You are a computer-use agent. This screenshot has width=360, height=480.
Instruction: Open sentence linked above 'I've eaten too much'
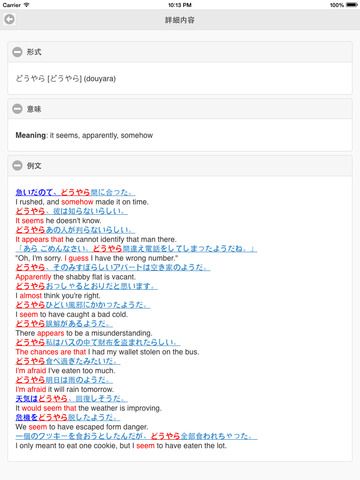pyautogui.click(x=68, y=361)
